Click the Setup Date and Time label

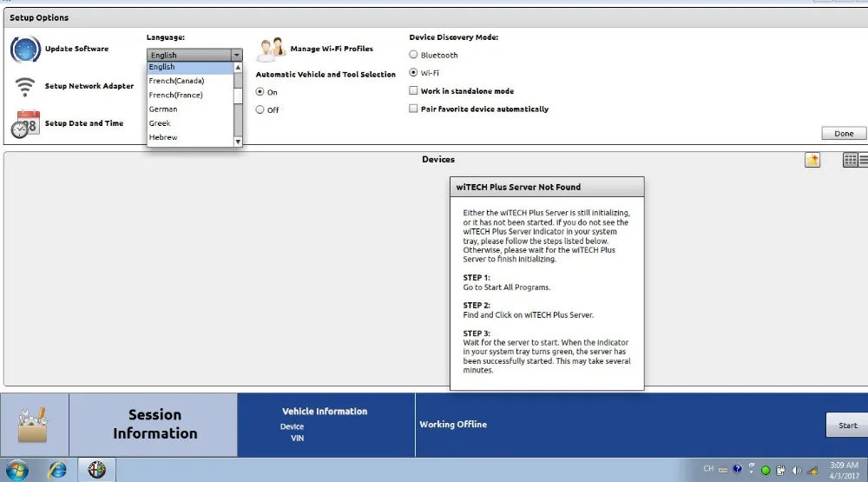pos(84,123)
